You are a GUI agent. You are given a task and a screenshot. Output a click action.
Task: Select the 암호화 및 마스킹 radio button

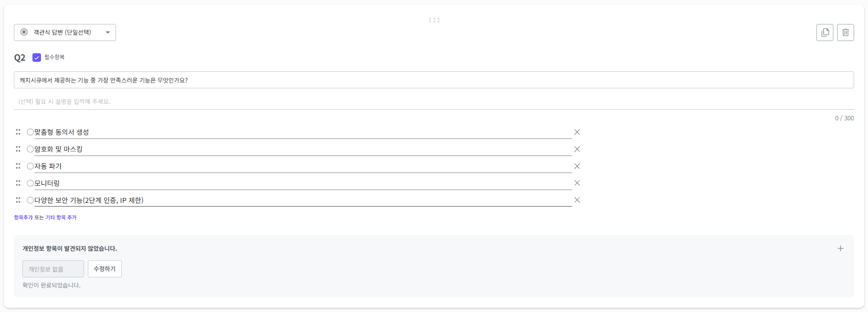pos(30,149)
